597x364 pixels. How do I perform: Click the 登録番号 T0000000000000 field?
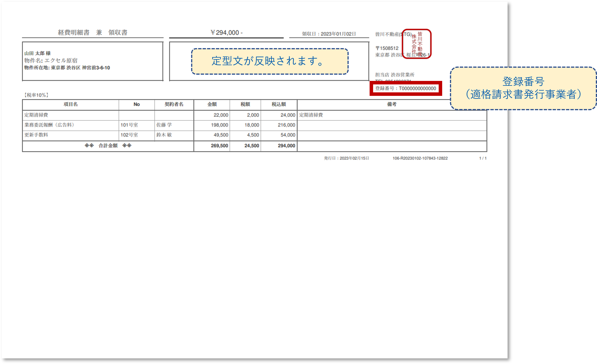point(406,88)
